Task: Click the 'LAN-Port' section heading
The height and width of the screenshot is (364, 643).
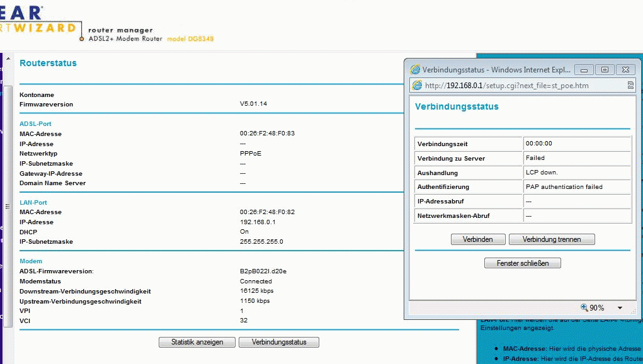Action: [x=33, y=203]
